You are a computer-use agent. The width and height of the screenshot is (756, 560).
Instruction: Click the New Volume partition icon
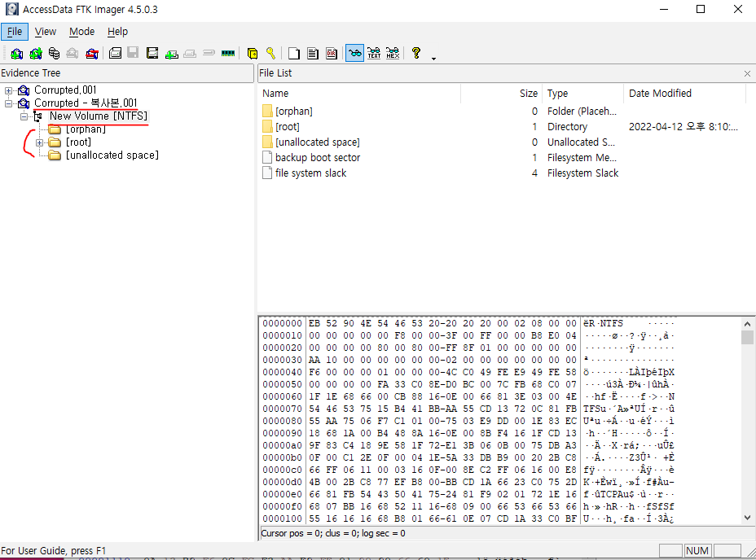pyautogui.click(x=38, y=116)
